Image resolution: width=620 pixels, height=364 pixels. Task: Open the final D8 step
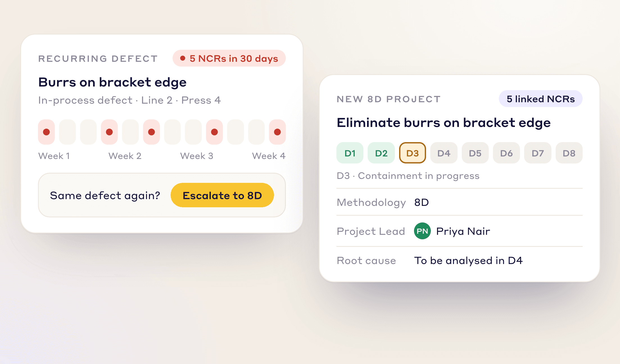coord(569,153)
